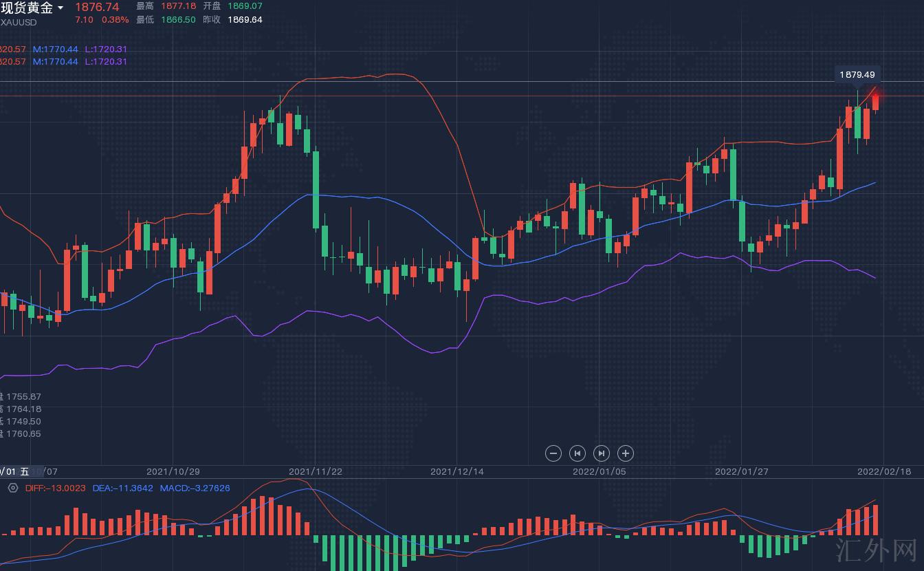Click the 2022/02/18 date marker
The height and width of the screenshot is (571, 924).
tap(883, 471)
